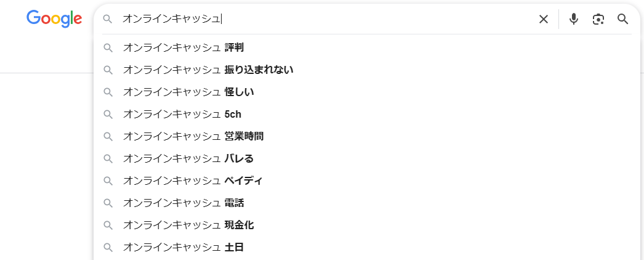Submit search with magnifier button on right
Viewport: 644px width, 260px height.
click(623, 19)
